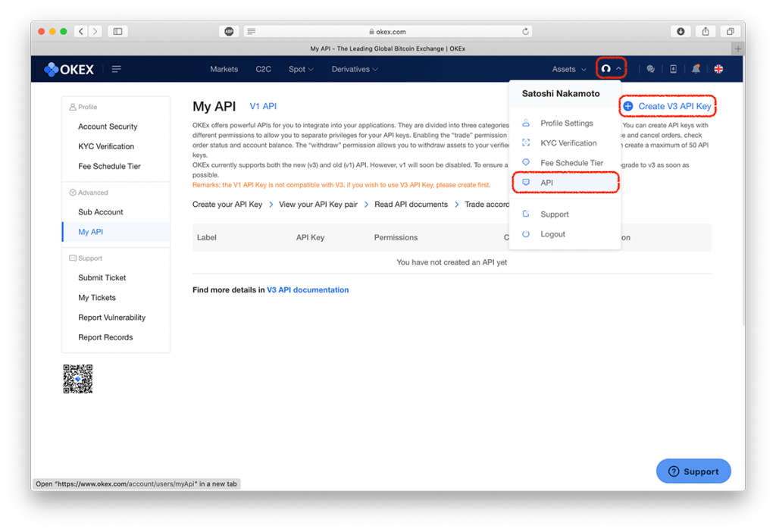Show all Safari tabs overview
Screen dimensions: 776x532
pyautogui.click(x=730, y=32)
